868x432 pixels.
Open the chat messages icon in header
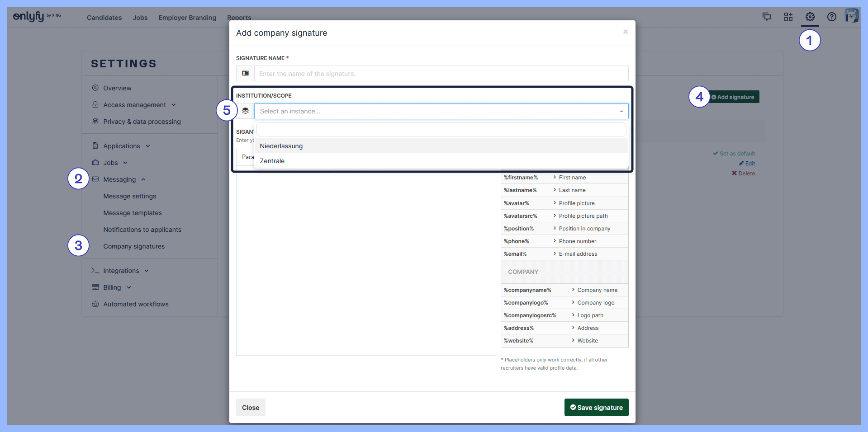(766, 17)
